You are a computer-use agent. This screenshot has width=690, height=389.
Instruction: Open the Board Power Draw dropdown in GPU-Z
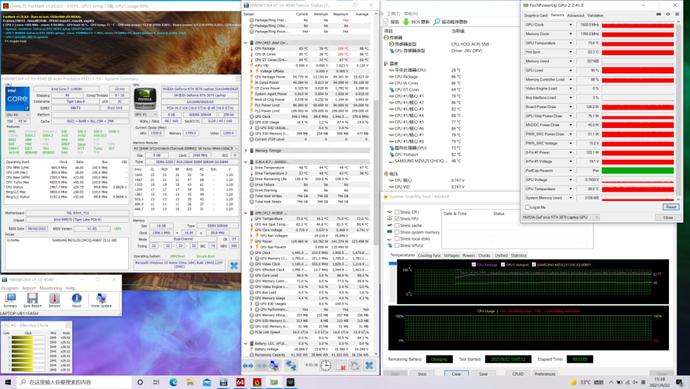click(x=571, y=107)
